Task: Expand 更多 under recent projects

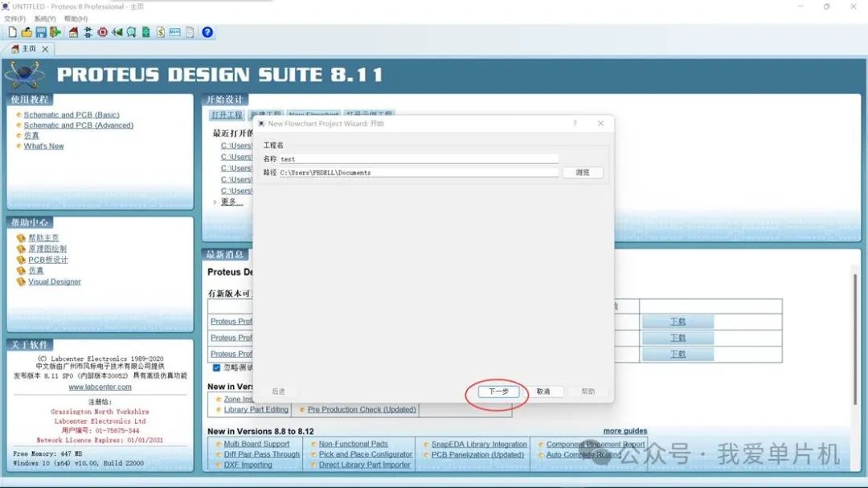Action: pyautogui.click(x=231, y=202)
